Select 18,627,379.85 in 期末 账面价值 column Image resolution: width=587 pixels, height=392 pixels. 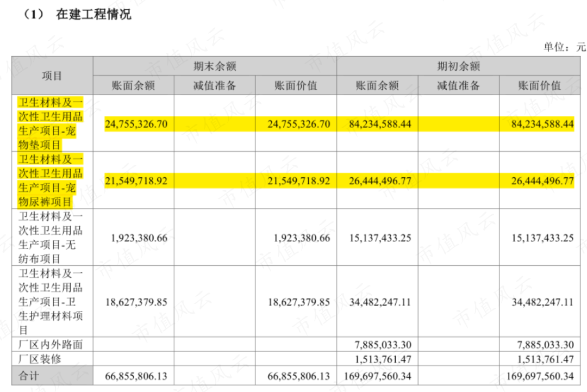click(299, 302)
